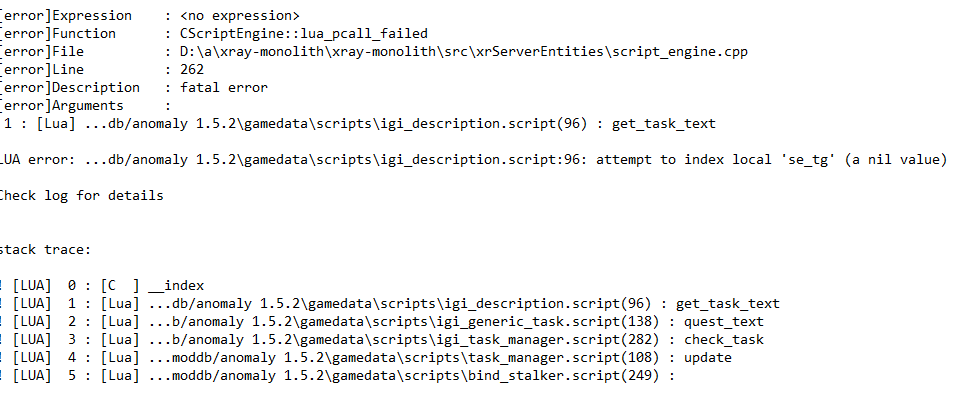This screenshot has height=395, width=969.
Task: Click the Expression label line
Action: [150, 15]
